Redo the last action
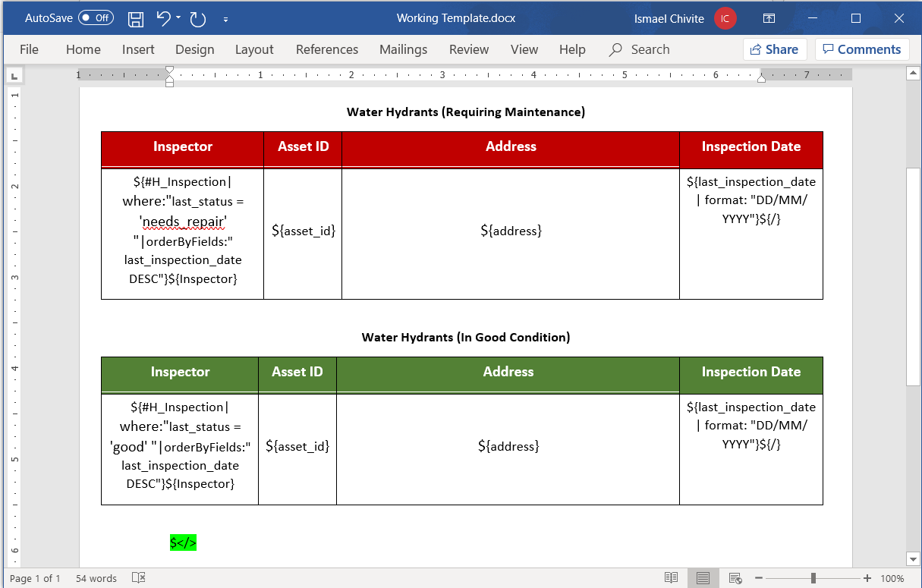Screen dimensions: 922x588 198,19
